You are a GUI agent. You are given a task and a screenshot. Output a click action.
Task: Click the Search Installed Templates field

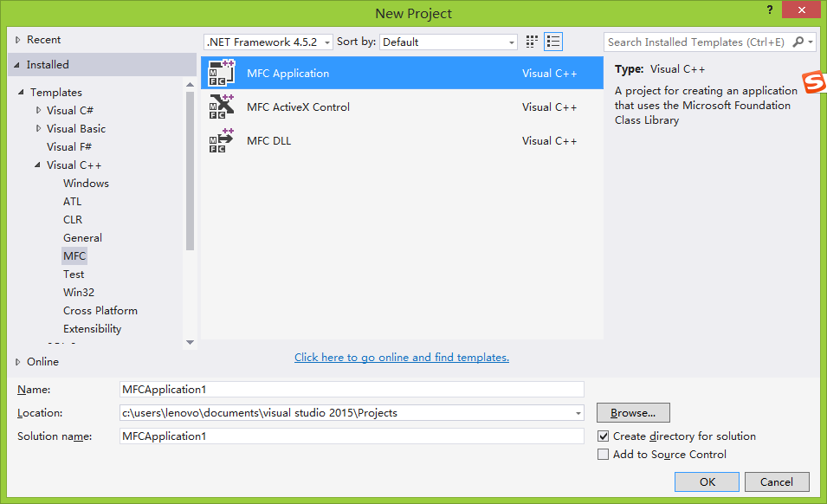coord(697,42)
